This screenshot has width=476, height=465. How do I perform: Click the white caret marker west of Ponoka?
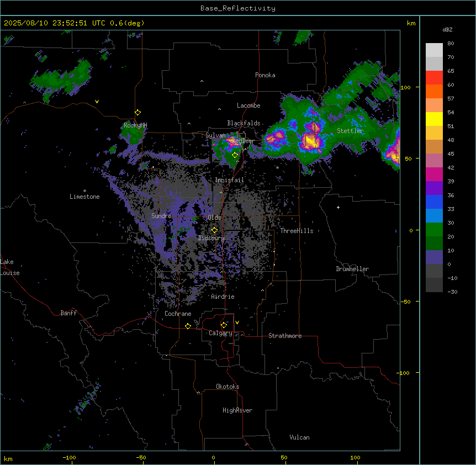[x=202, y=81]
